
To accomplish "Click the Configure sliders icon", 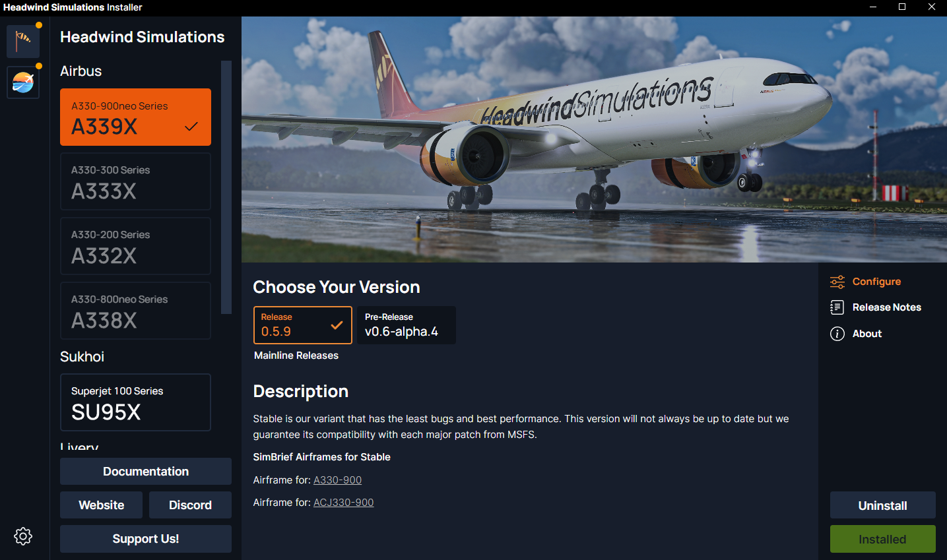I will tap(837, 282).
